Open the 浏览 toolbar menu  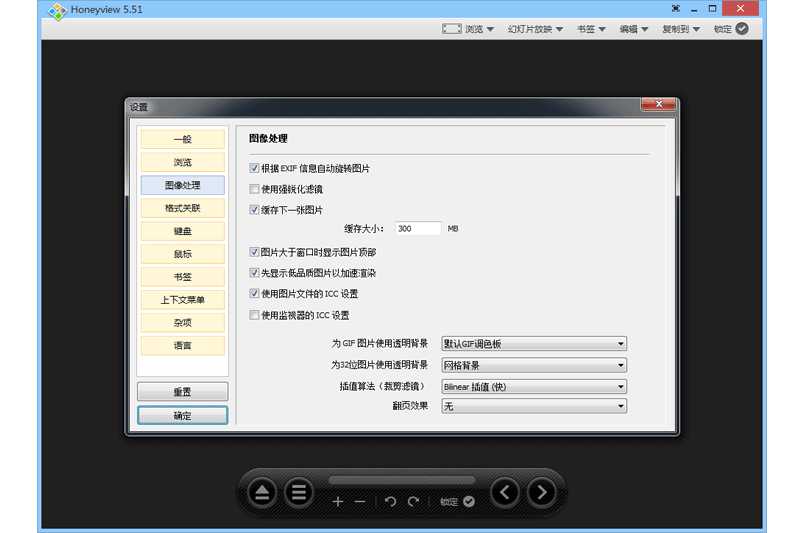pos(479,29)
